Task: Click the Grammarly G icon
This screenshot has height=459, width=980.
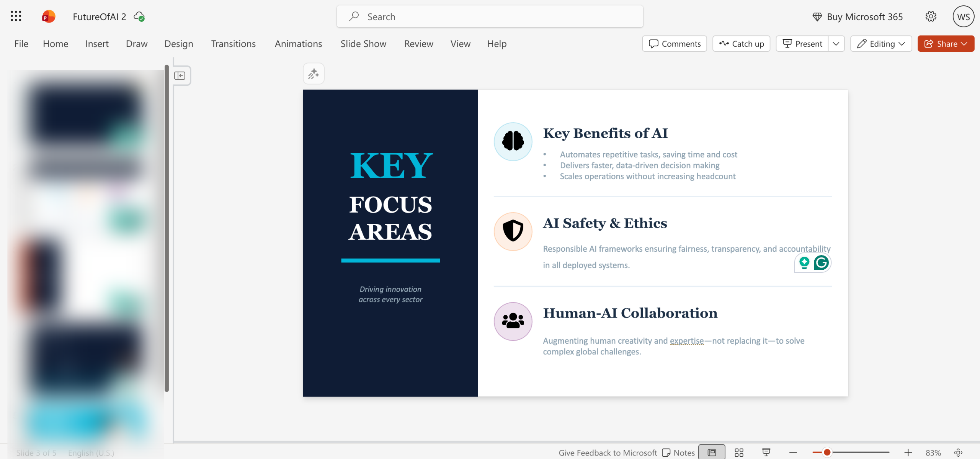Action: point(821,263)
